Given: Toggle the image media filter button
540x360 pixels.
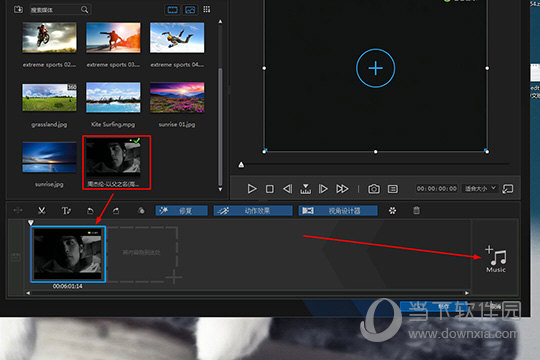Looking at the screenshot, I should click(x=190, y=10).
